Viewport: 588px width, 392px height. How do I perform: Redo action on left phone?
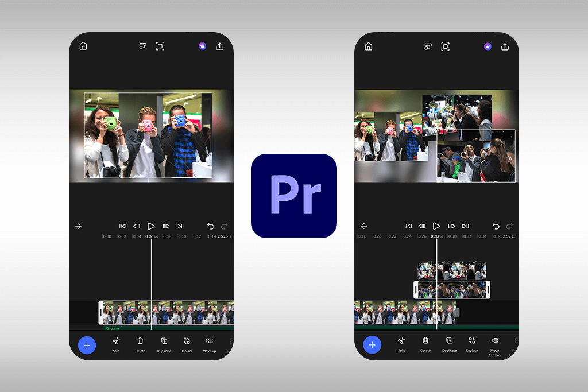point(225,226)
